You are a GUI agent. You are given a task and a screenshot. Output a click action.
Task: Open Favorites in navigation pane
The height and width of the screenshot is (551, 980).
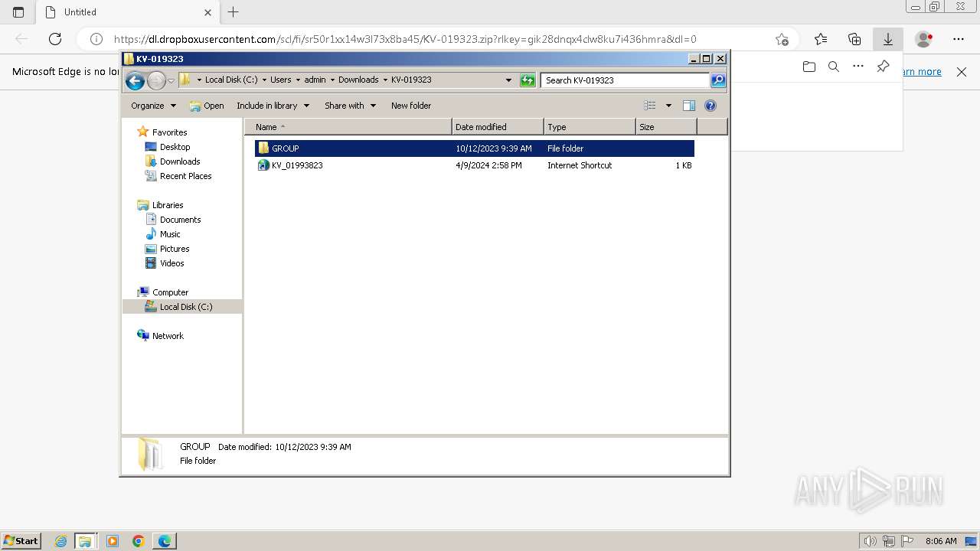click(x=169, y=132)
